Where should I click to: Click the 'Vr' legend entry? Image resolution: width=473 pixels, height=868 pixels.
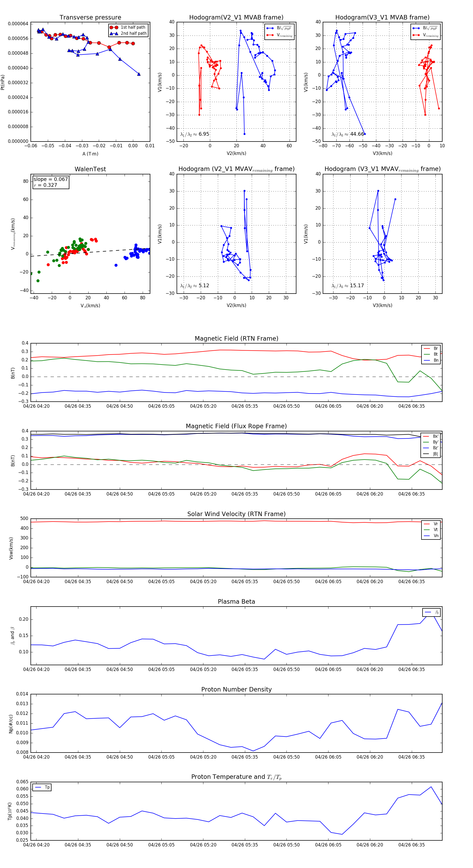[431, 524]
